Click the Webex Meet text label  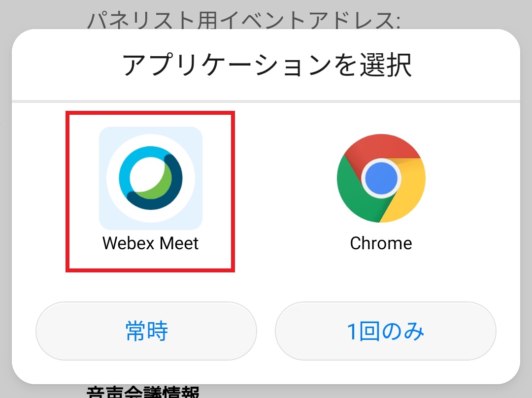tap(151, 243)
